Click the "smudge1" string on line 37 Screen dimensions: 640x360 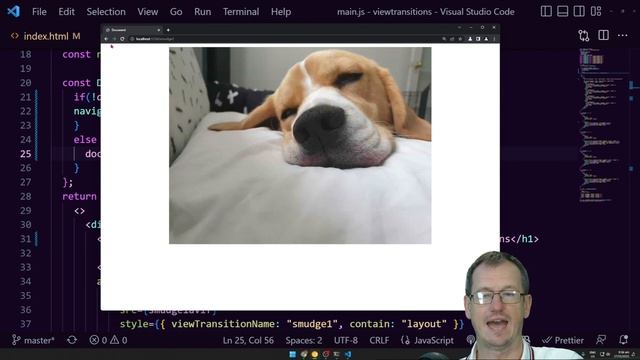312,324
